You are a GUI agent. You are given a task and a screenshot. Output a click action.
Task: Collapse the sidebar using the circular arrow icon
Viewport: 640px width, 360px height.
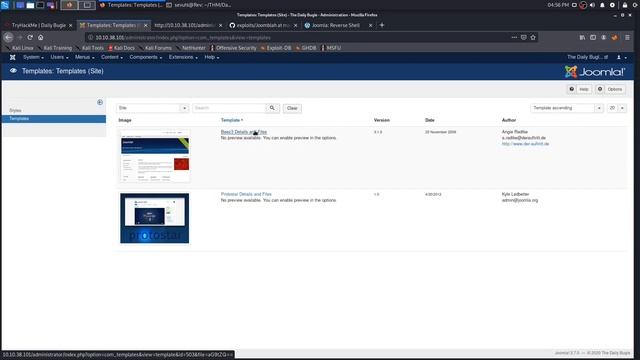coord(100,102)
